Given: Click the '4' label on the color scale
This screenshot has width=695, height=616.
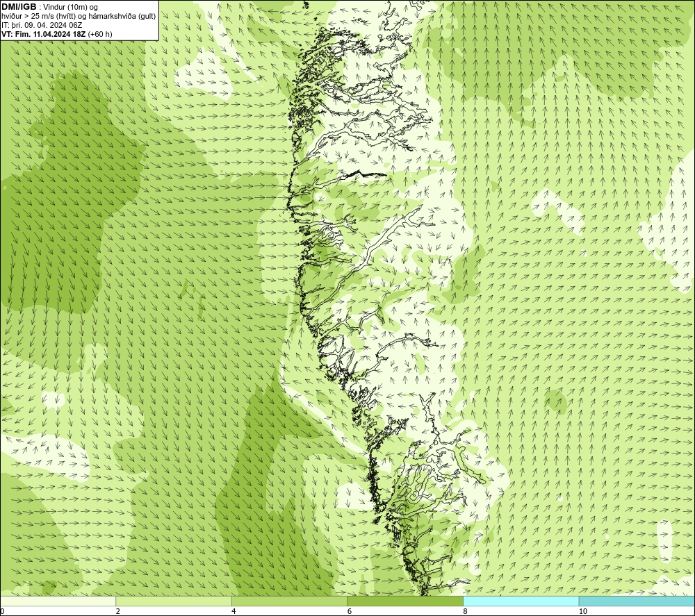Looking at the screenshot, I should pyautogui.click(x=234, y=611).
